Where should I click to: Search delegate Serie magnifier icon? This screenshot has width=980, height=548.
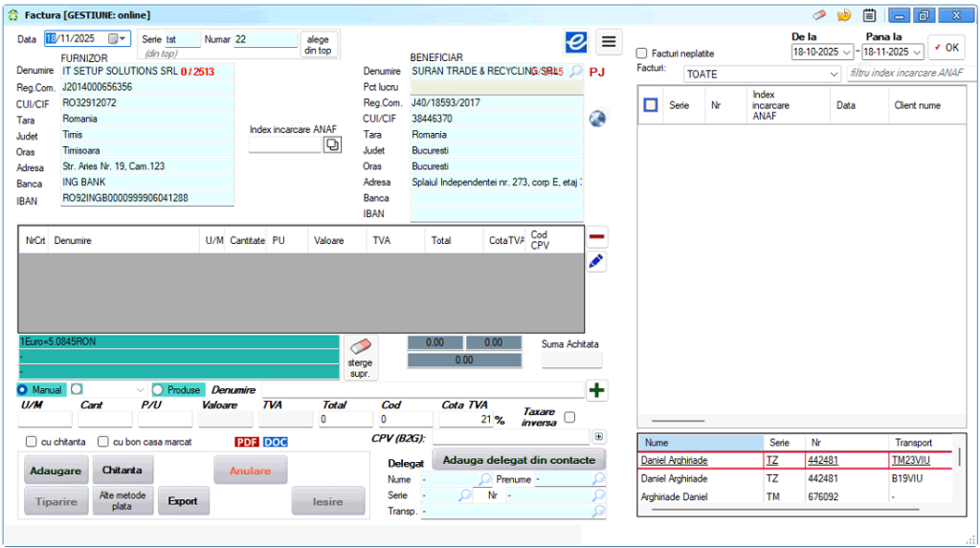click(x=464, y=494)
